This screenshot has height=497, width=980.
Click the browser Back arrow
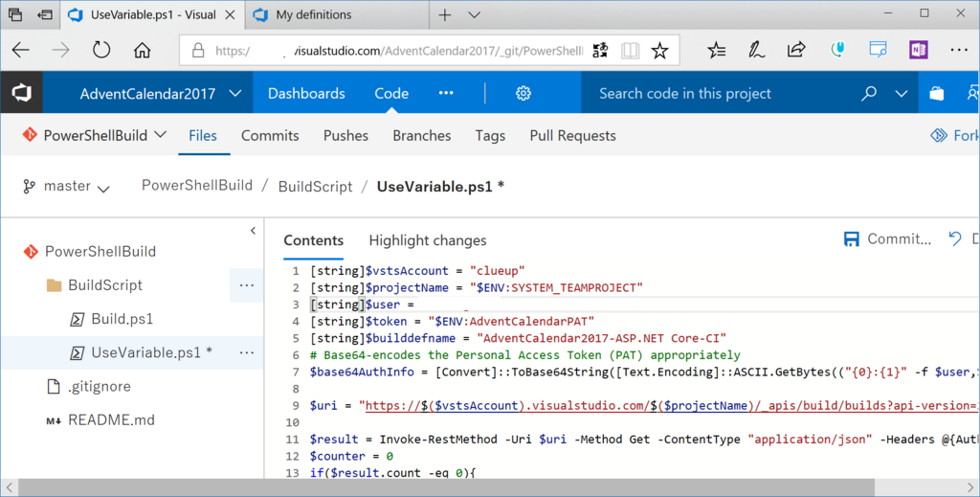(21, 50)
